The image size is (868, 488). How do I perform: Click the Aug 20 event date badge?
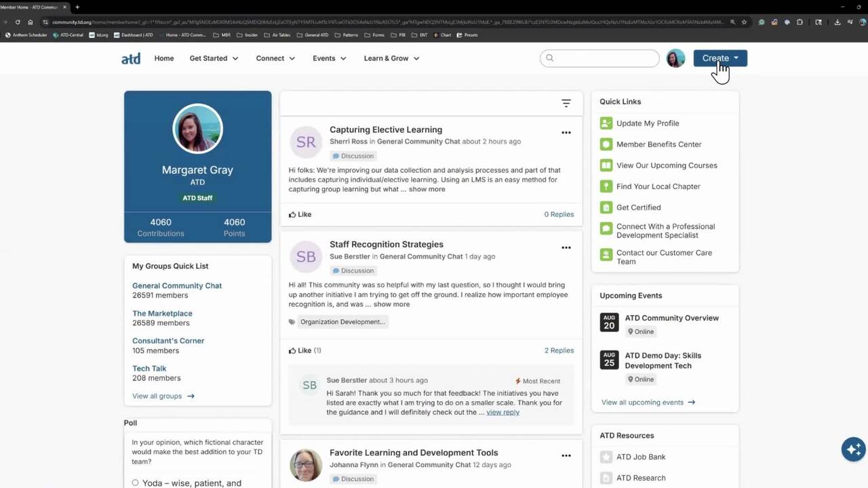click(609, 322)
